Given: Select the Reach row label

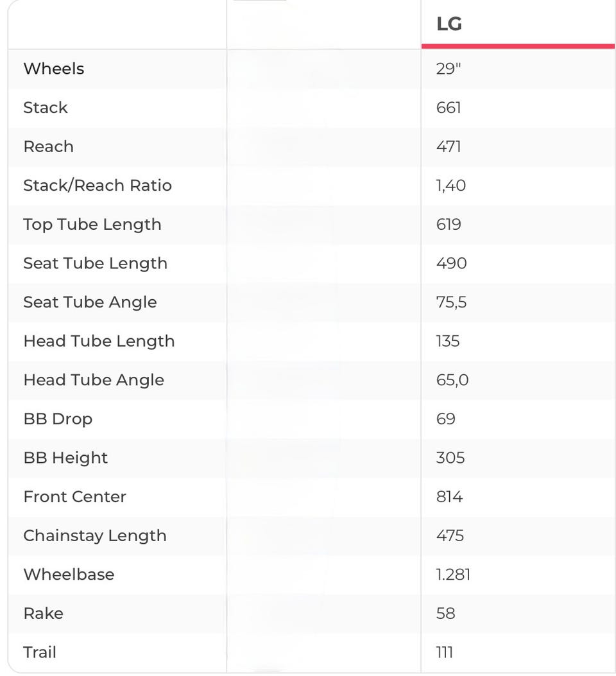Looking at the screenshot, I should coord(48,146).
